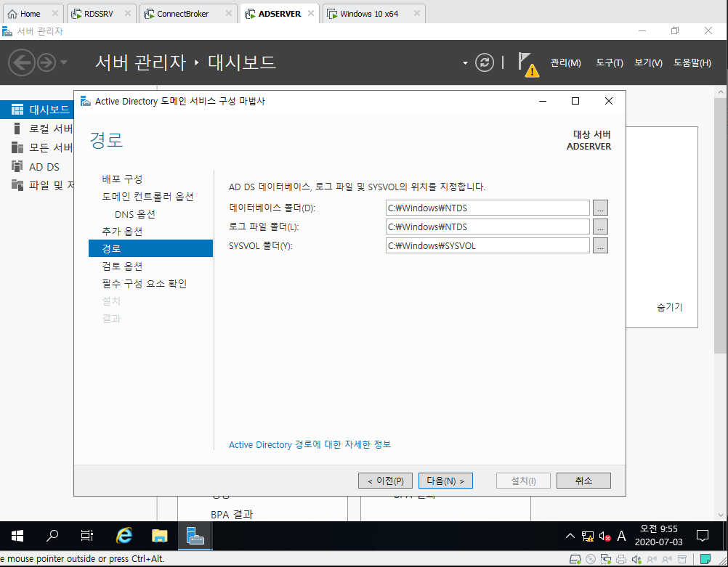The height and width of the screenshot is (567, 728).
Task: Click the taskbar search icon
Action: click(x=52, y=536)
